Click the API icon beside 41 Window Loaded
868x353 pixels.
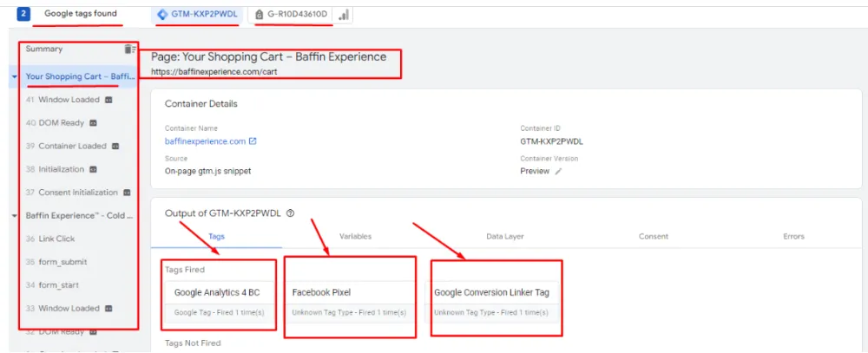pyautogui.click(x=108, y=100)
